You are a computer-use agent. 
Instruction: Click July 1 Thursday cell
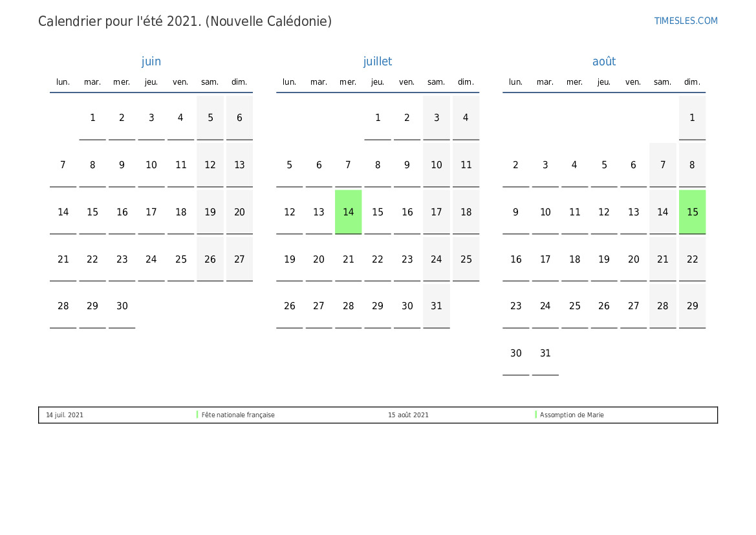[x=378, y=118]
